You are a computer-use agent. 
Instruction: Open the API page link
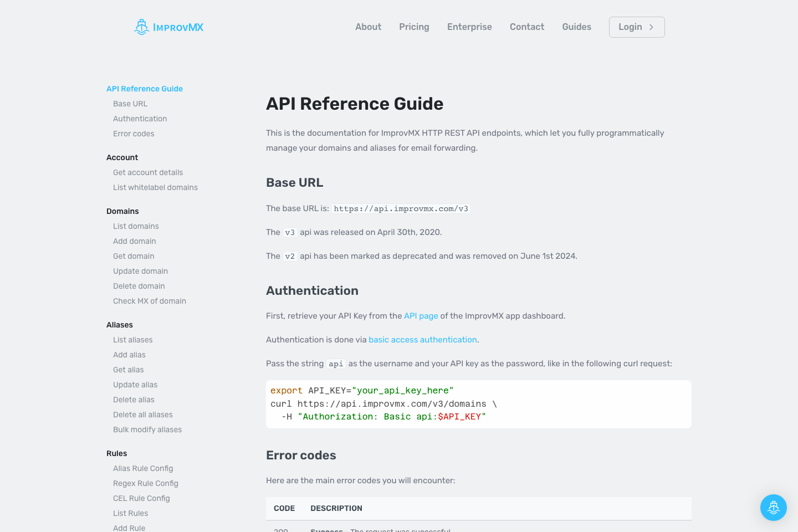[x=421, y=315]
